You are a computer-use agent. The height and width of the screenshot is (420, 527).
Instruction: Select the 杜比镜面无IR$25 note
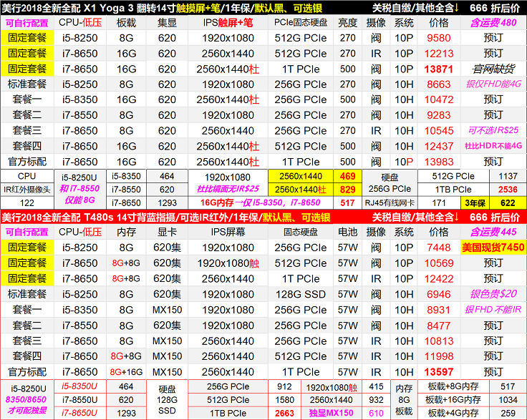pyautogui.click(x=228, y=189)
